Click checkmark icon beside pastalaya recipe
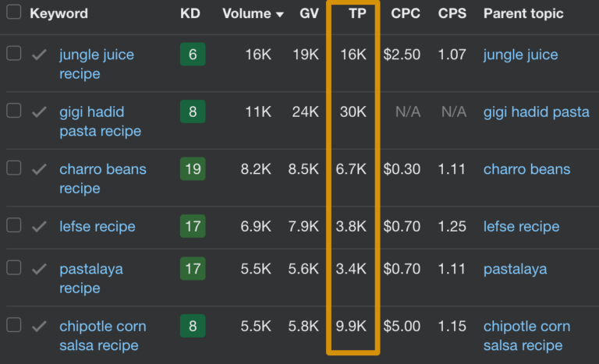This screenshot has height=364, width=599. [39, 269]
